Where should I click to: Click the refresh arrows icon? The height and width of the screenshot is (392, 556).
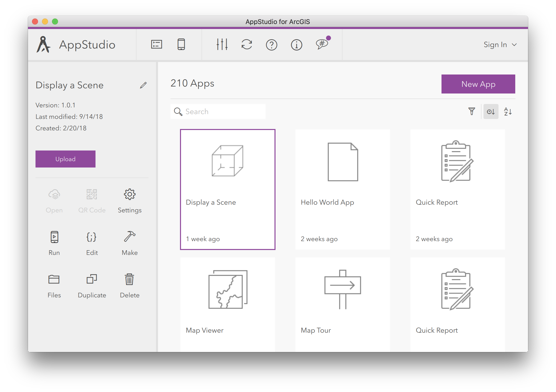click(x=247, y=44)
